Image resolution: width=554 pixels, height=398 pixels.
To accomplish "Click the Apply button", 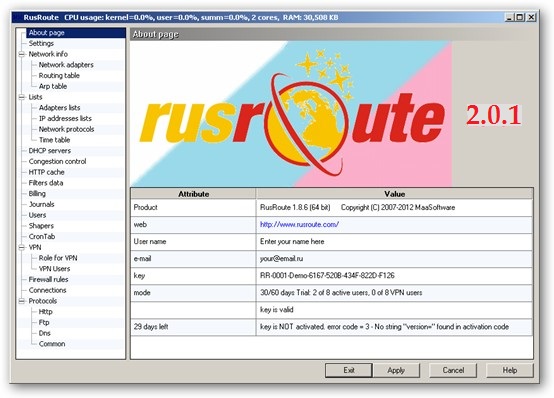I will click(x=396, y=370).
